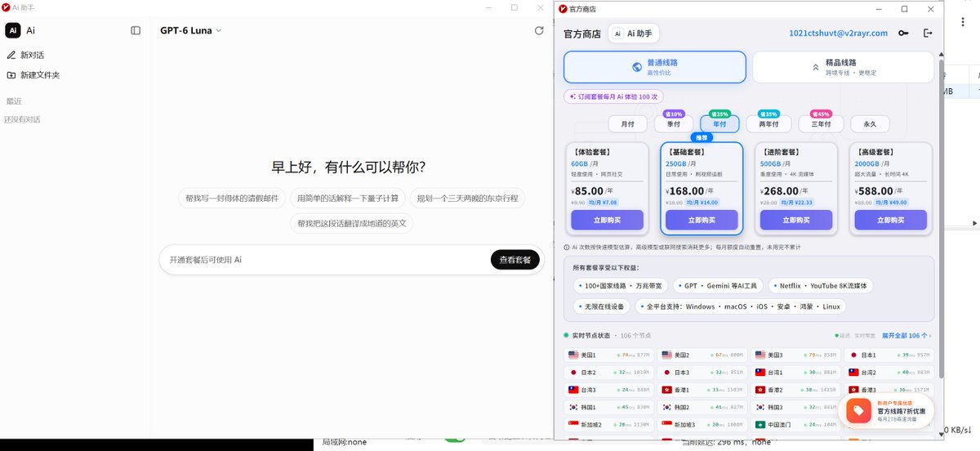The height and width of the screenshot is (451, 980).
Task: Click the double-chevron icon on 精品线路
Action: click(815, 67)
